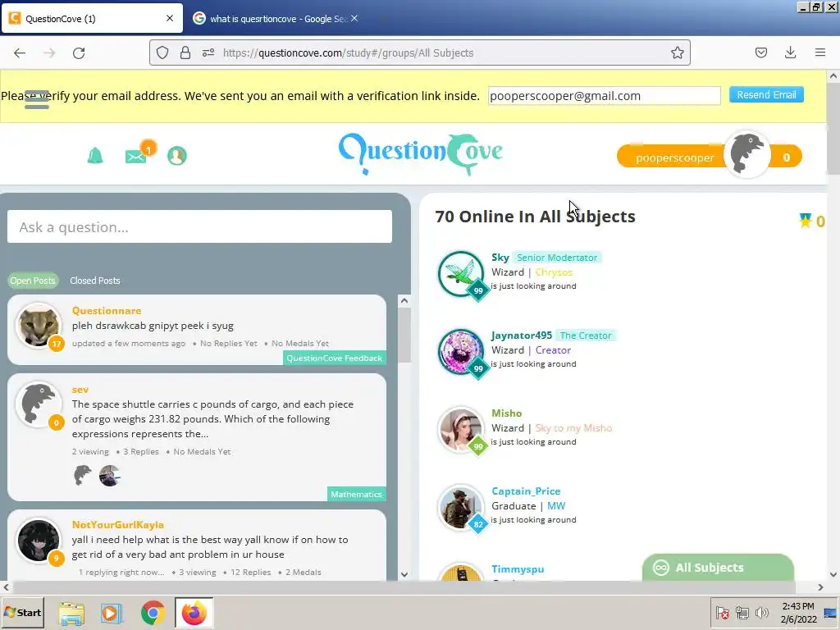Open Sky's profile name

point(500,258)
